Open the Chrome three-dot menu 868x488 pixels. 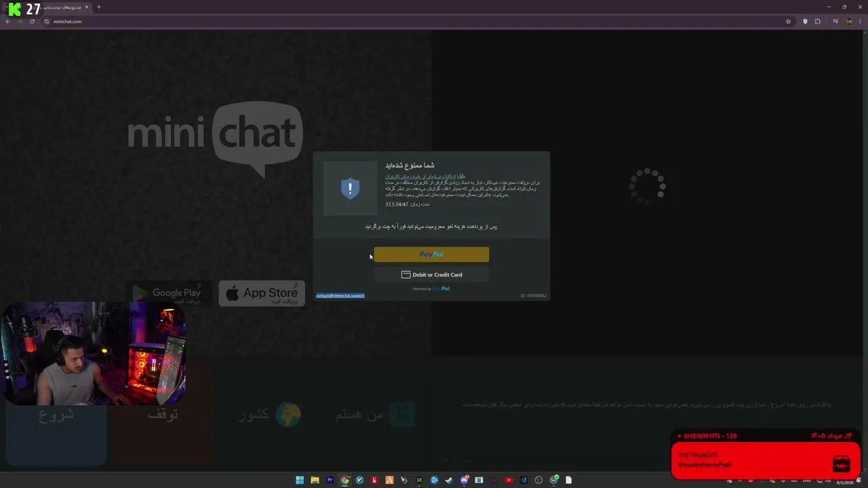(861, 22)
